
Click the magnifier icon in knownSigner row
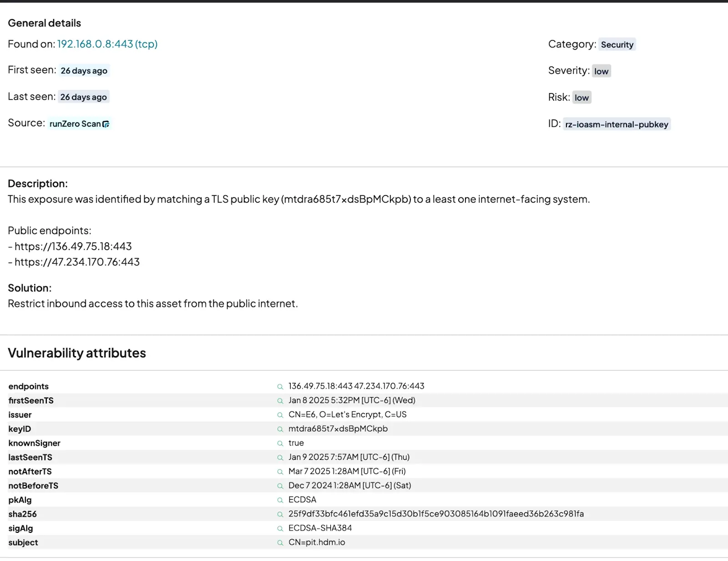point(280,443)
